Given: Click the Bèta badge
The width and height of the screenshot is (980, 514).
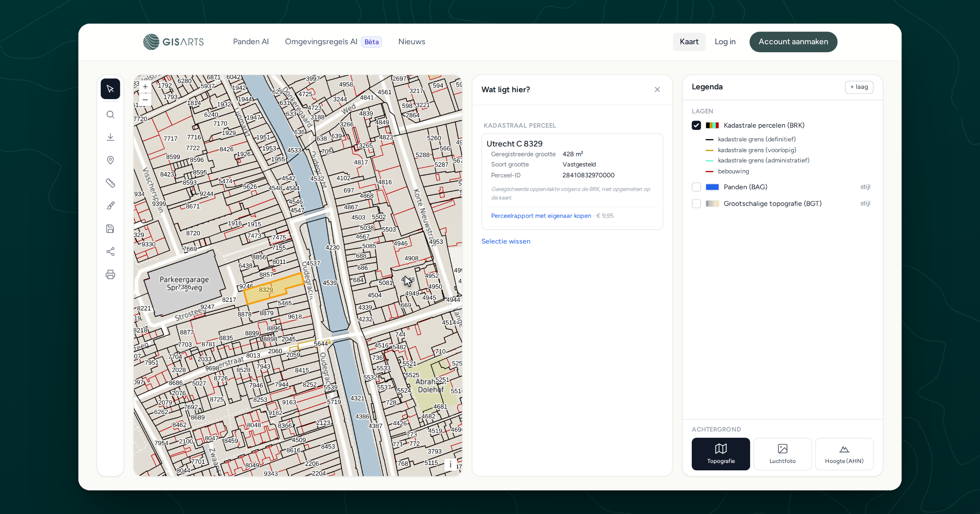Looking at the screenshot, I should coord(371,42).
